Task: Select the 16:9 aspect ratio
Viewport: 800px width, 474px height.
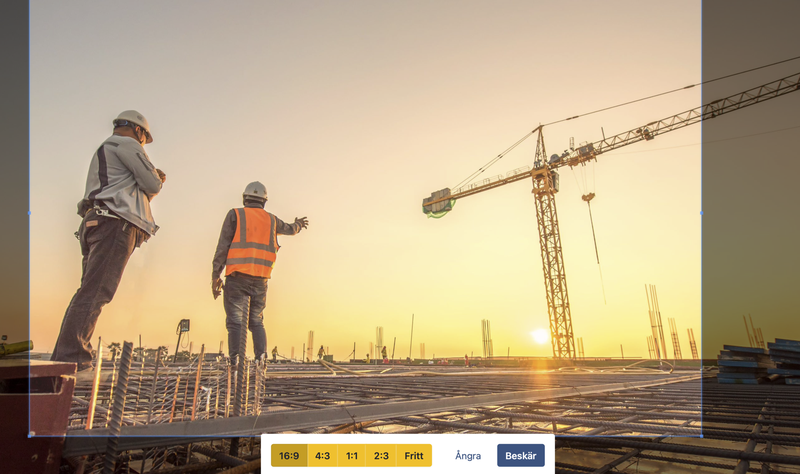Action: pyautogui.click(x=289, y=455)
